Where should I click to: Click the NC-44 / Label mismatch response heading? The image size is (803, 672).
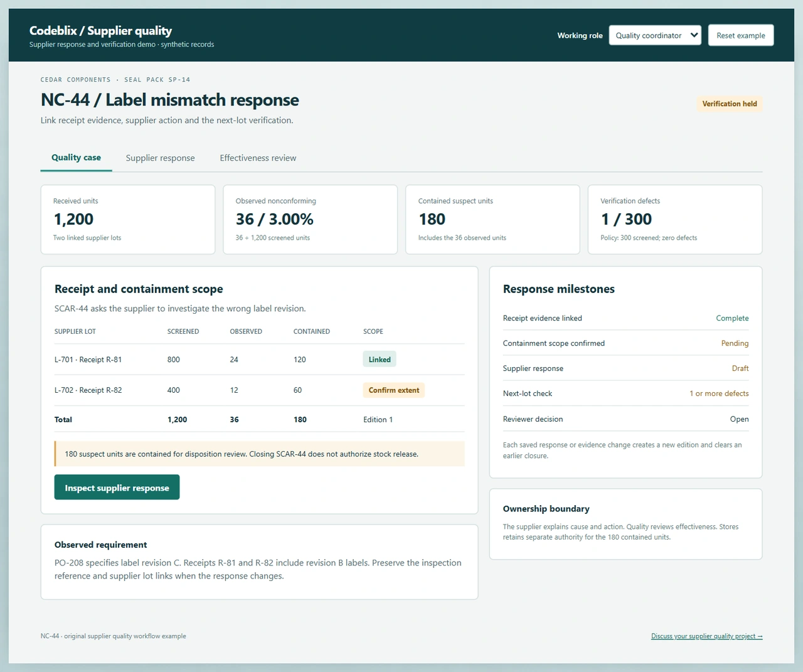170,100
